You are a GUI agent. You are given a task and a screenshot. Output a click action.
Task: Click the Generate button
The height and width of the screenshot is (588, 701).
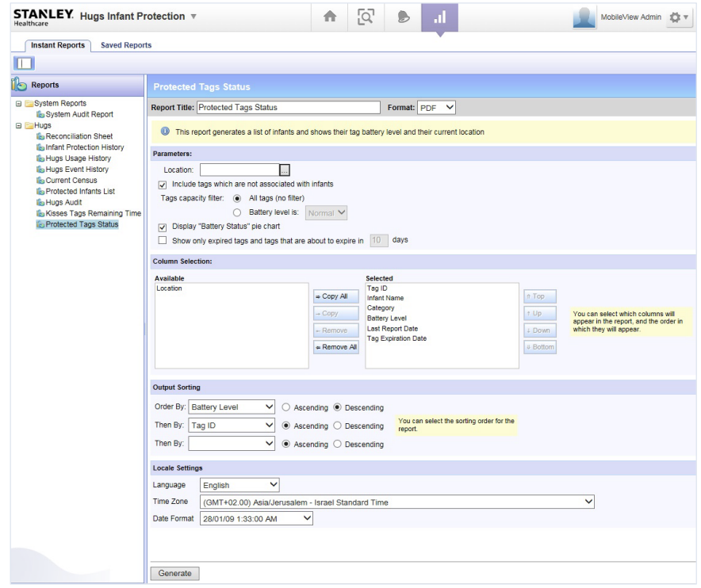pos(174,573)
